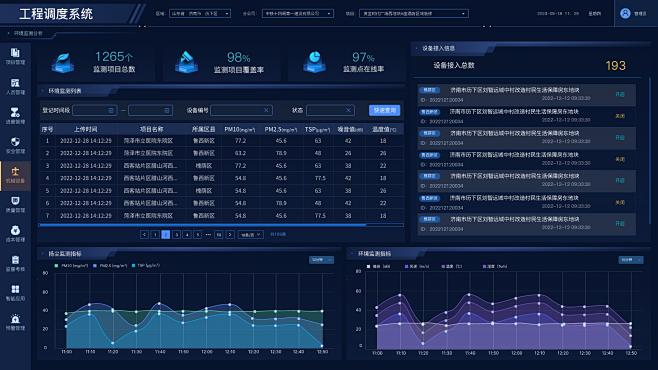The height and width of the screenshot is (370, 658).
Task: Click the 管理员 user label
Action: tap(640, 14)
